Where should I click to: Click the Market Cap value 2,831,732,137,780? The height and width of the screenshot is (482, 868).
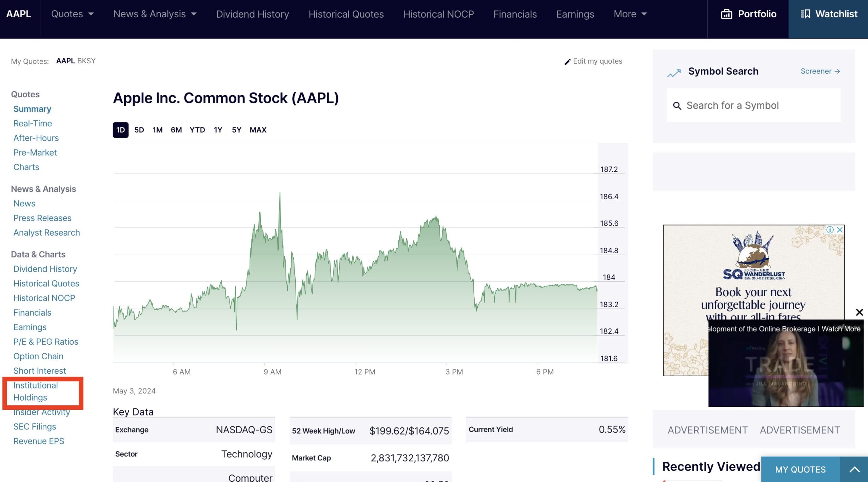coord(410,458)
